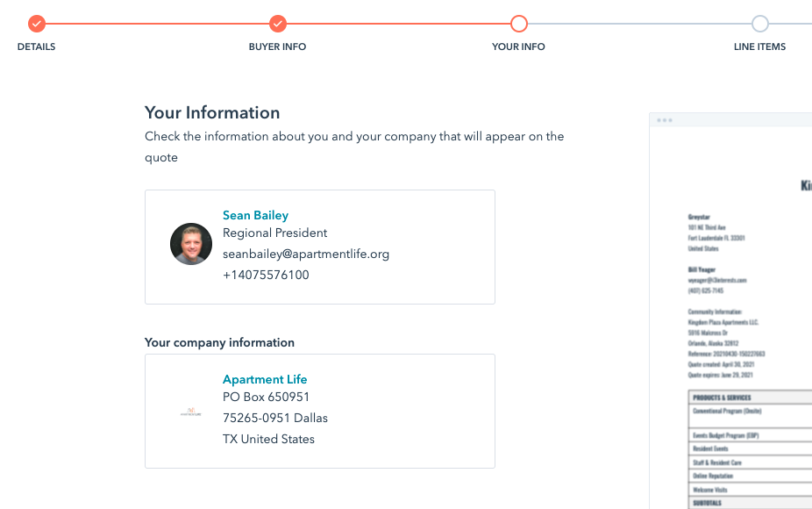Click Staff & Resident Care row in preview
This screenshot has height=509, width=812.
(x=717, y=462)
